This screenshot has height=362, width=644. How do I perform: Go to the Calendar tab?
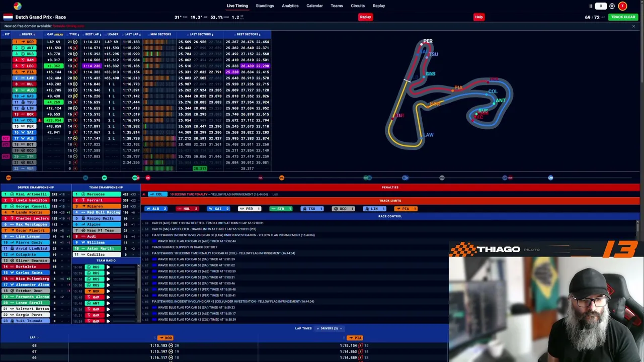[314, 6]
